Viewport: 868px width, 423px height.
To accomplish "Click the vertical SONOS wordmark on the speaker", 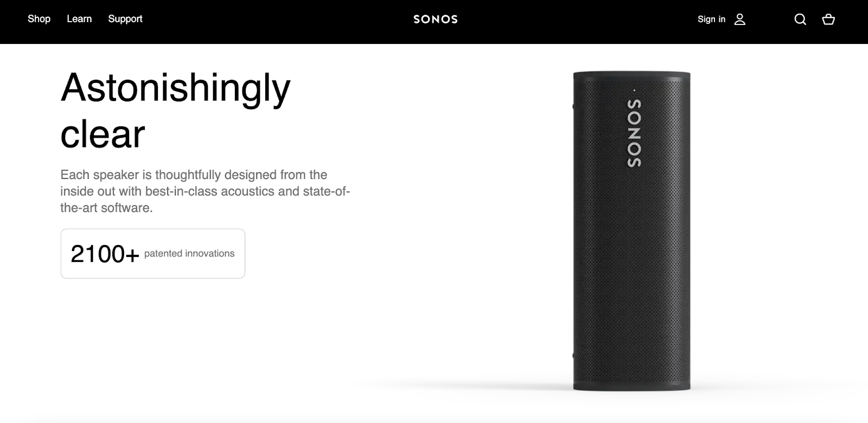I will (634, 133).
